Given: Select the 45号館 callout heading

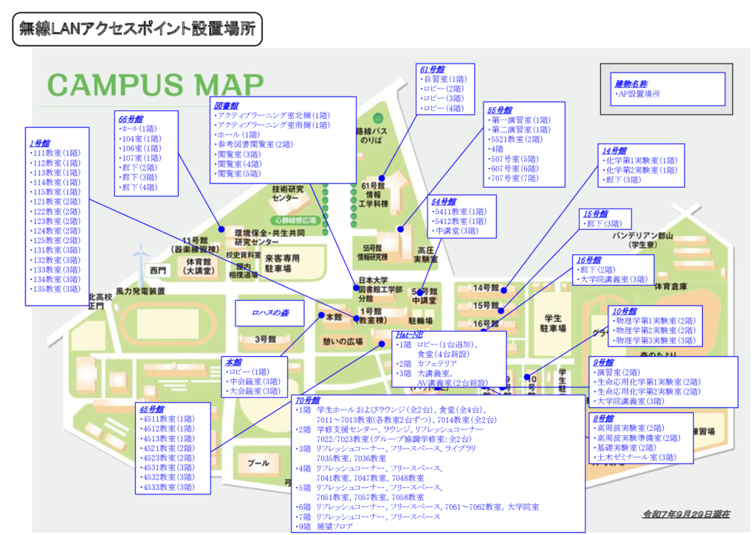Looking at the screenshot, I should pyautogui.click(x=151, y=409).
